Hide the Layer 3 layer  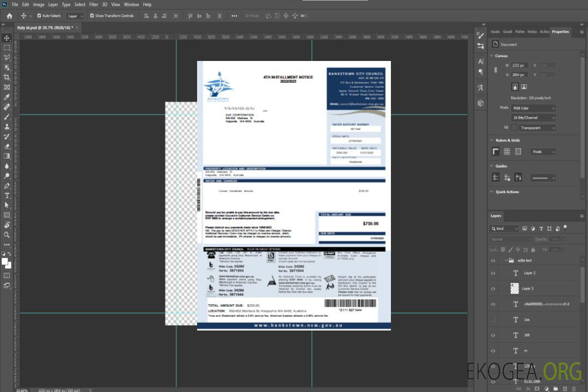[x=493, y=288]
